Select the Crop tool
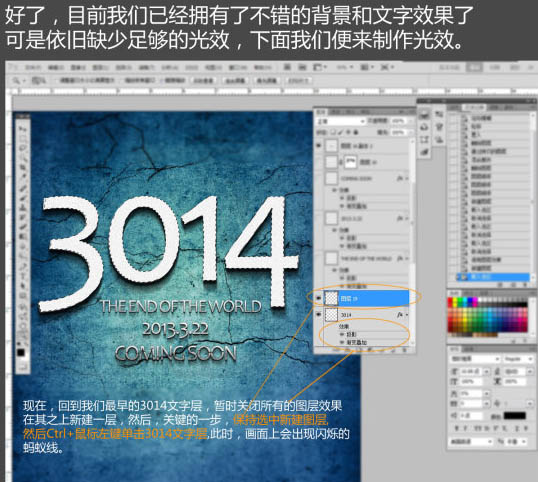The height and width of the screenshot is (482, 538). click(23, 167)
